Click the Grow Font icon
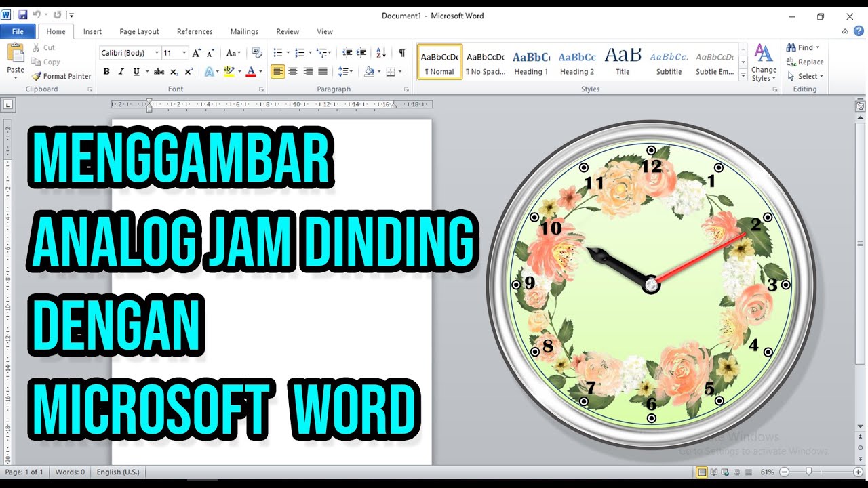The height and width of the screenshot is (488, 868). tap(197, 53)
